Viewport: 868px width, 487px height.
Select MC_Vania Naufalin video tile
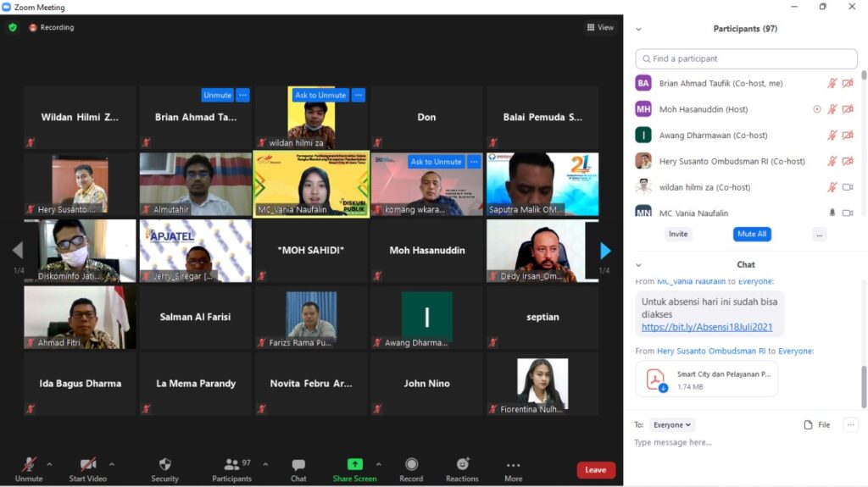coord(311,185)
